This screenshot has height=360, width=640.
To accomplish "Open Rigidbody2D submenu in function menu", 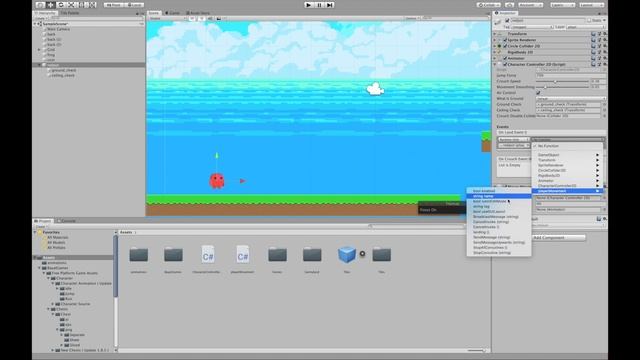I will pyautogui.click(x=567, y=176).
